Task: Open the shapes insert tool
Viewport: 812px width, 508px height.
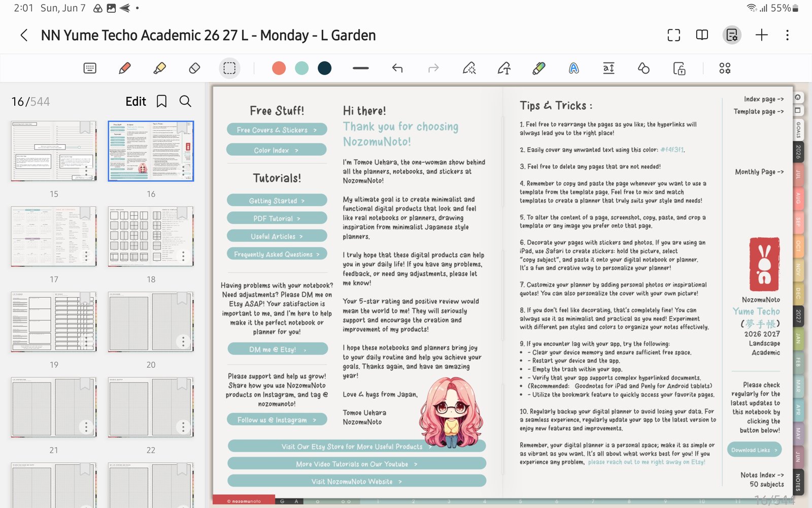Action: (644, 68)
